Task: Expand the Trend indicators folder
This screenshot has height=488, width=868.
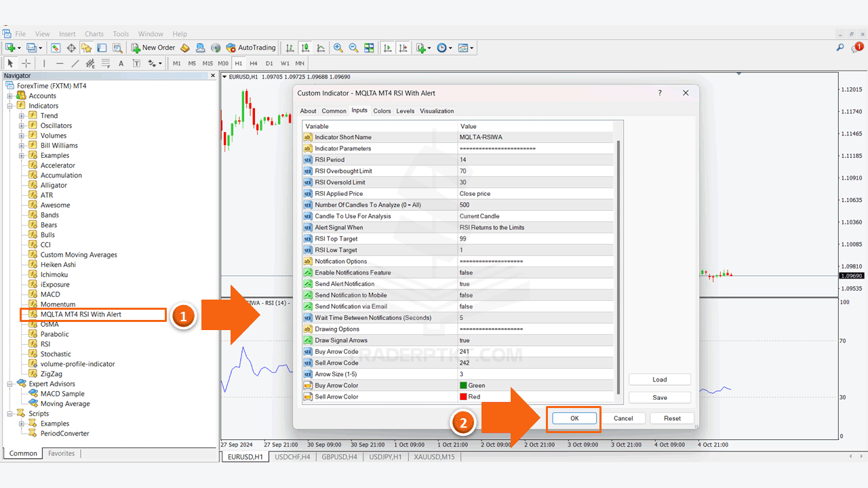Action: tap(22, 116)
